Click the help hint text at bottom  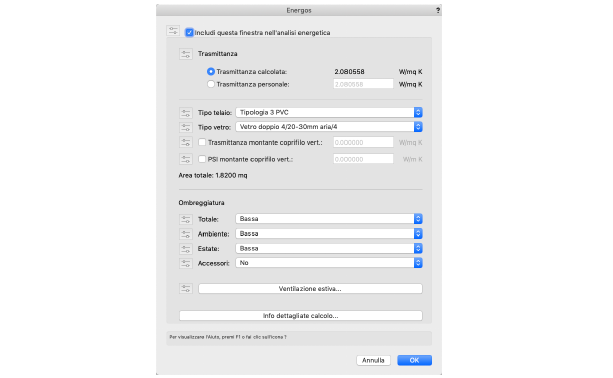point(228,337)
